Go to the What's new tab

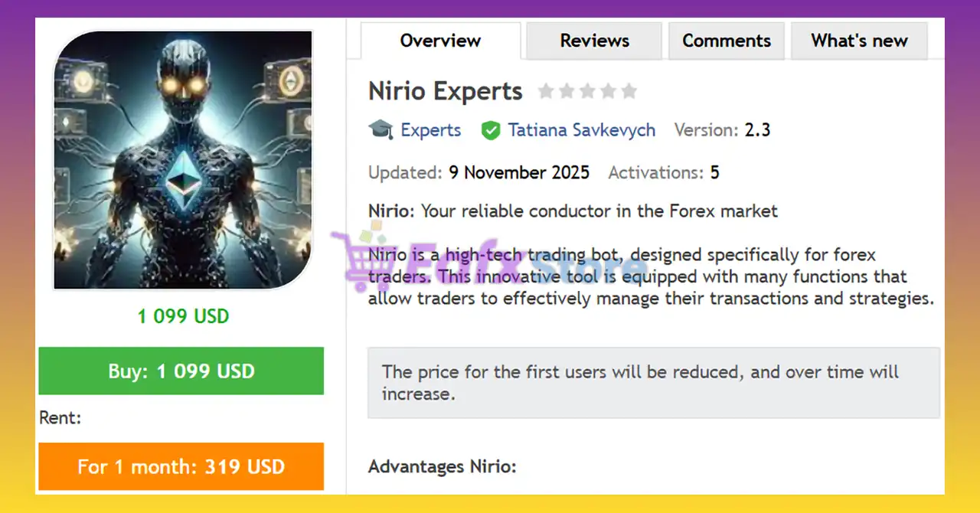pos(859,41)
